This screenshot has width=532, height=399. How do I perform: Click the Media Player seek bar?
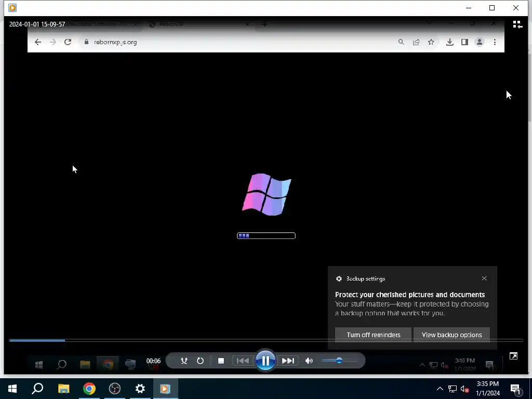pyautogui.click(x=266, y=340)
